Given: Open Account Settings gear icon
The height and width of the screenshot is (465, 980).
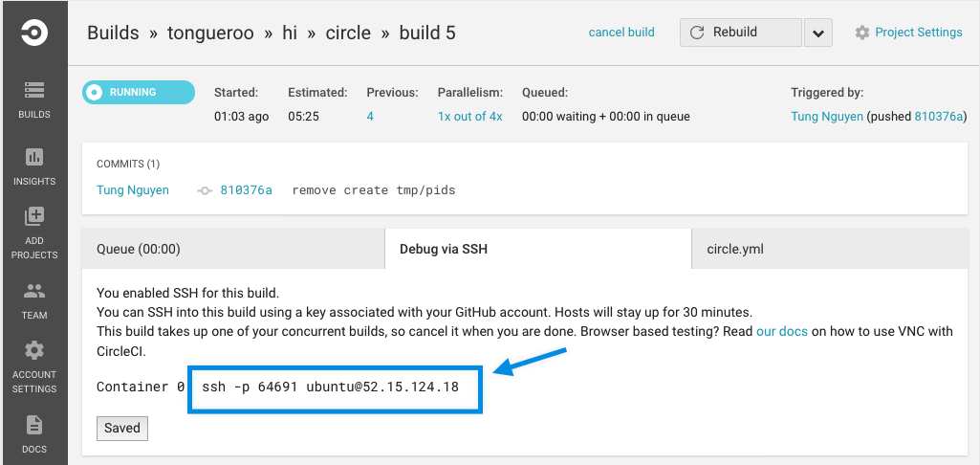Looking at the screenshot, I should pyautogui.click(x=33, y=350).
